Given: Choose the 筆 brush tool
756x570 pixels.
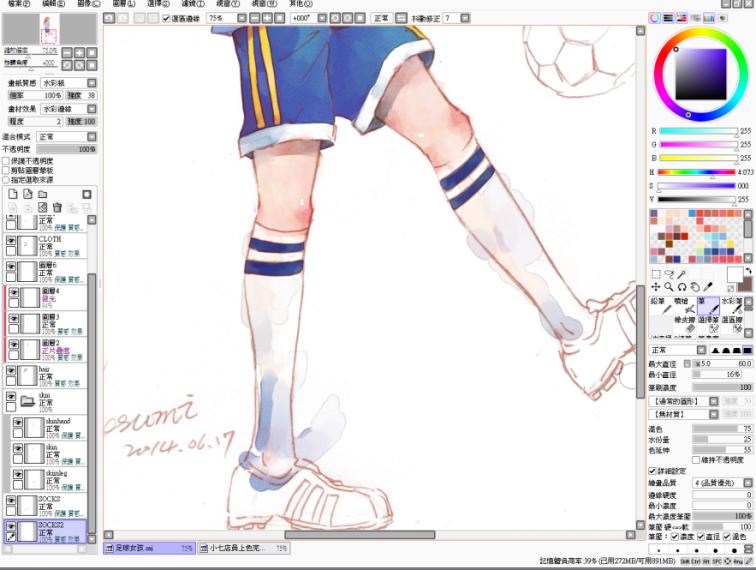Looking at the screenshot, I should pyautogui.click(x=708, y=306).
